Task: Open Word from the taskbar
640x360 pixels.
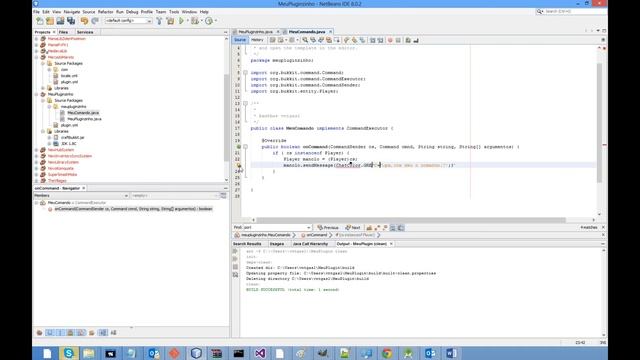Action: [451, 353]
